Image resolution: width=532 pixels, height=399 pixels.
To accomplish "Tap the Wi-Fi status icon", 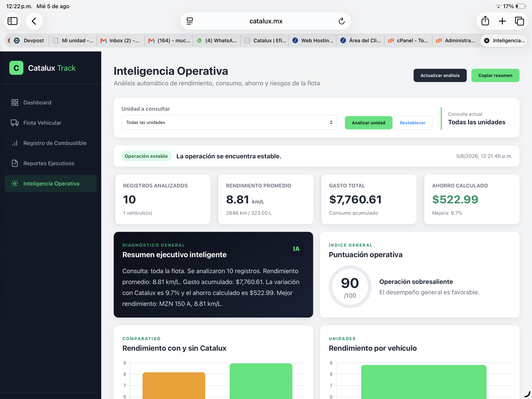I will click(x=498, y=6).
